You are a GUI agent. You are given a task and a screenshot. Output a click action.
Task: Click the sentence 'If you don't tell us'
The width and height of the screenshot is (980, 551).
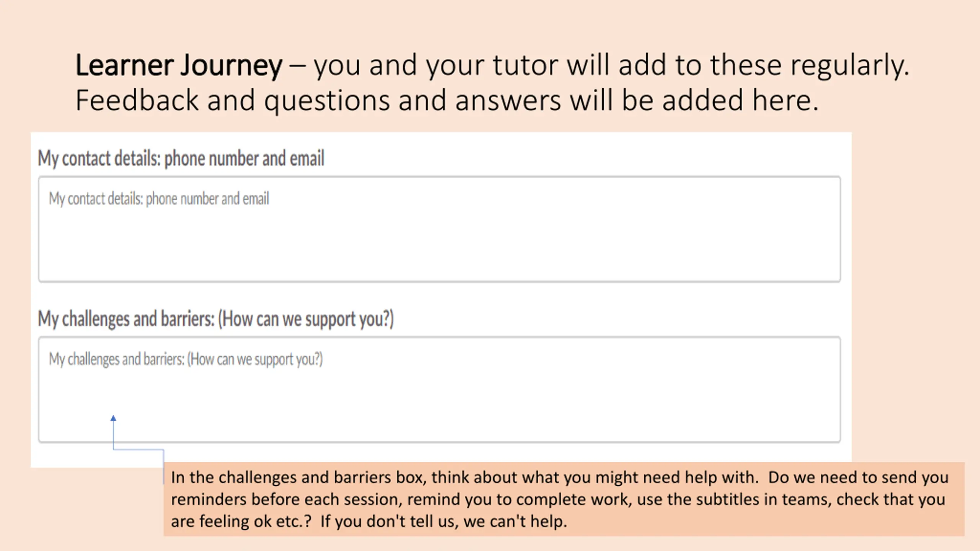(x=389, y=522)
